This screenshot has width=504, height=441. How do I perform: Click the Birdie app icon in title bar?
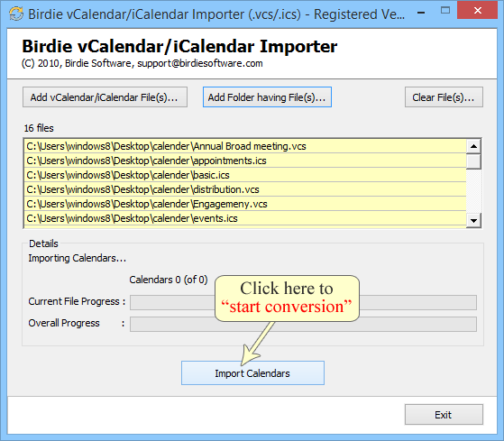click(16, 14)
